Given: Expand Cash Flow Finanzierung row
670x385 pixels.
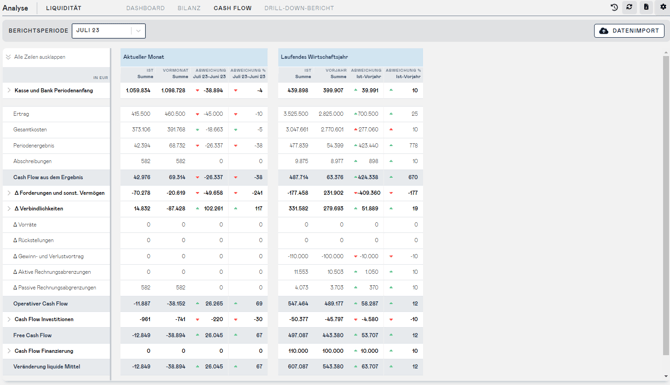Looking at the screenshot, I should click(9, 351).
